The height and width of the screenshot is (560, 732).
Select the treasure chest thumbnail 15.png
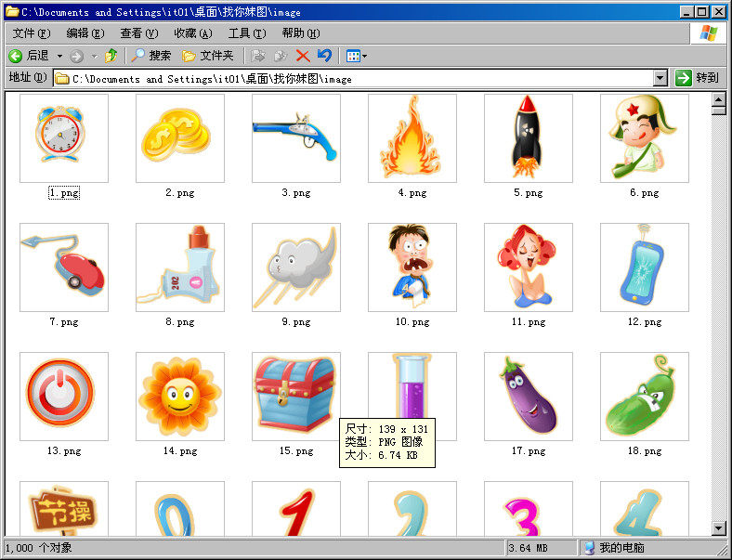[x=296, y=397]
